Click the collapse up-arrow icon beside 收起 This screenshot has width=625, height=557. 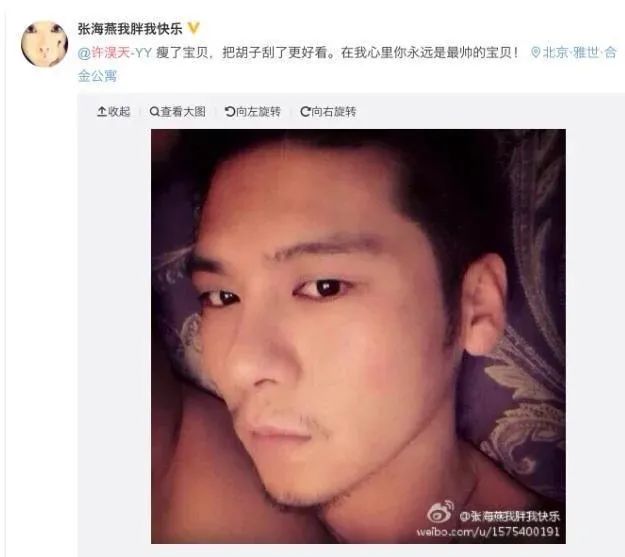[102, 112]
